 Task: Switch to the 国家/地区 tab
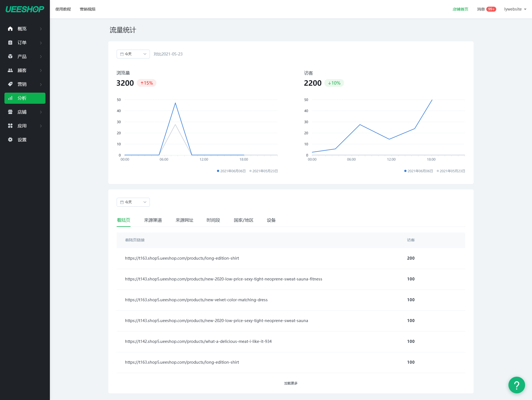coord(243,220)
